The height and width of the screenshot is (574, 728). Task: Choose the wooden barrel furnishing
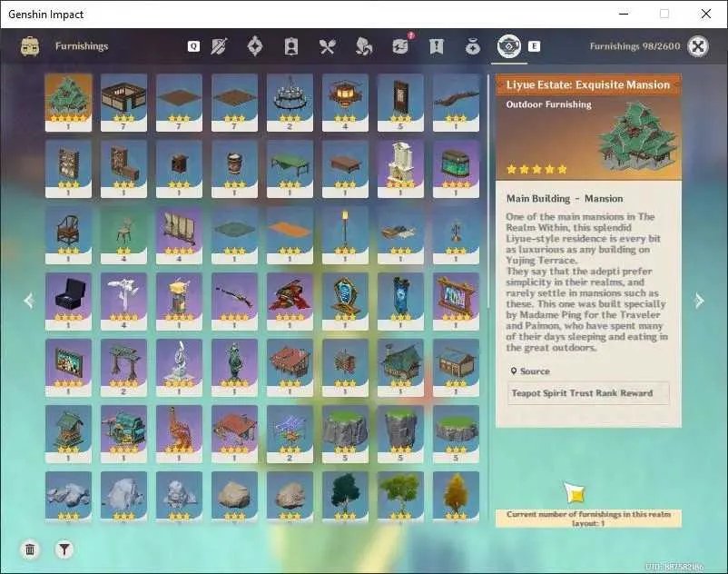pyautogui.click(x=234, y=169)
